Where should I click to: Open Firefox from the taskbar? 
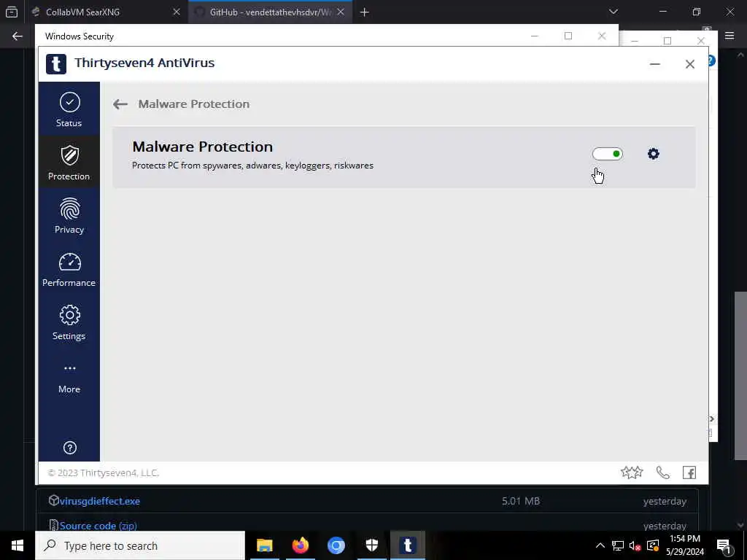pos(300,545)
